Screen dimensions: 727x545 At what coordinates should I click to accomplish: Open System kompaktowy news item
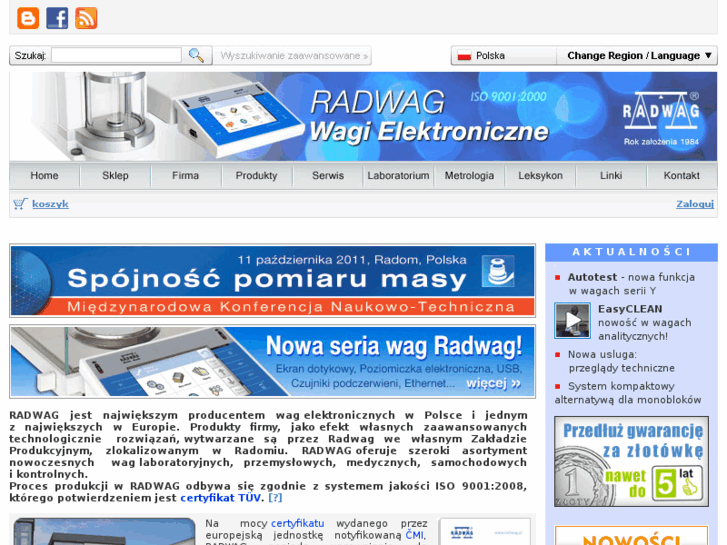(628, 393)
